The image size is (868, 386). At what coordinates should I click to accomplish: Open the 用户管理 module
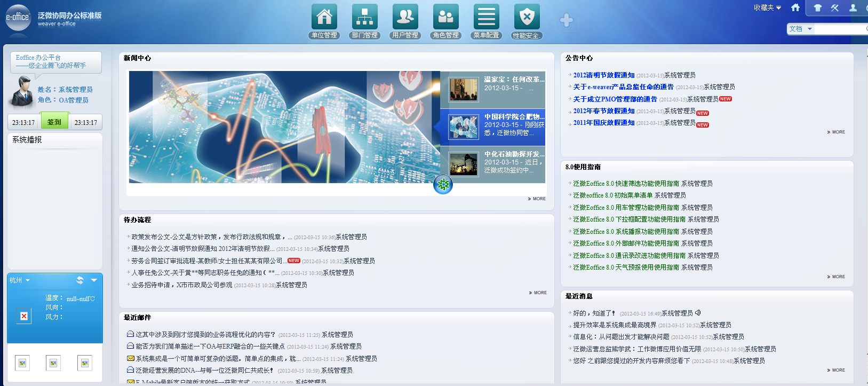click(405, 21)
